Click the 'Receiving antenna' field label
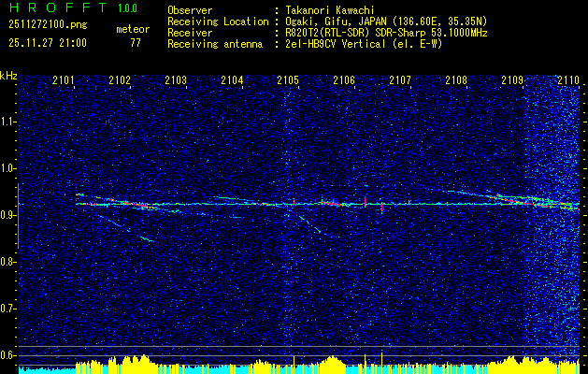 (215, 44)
